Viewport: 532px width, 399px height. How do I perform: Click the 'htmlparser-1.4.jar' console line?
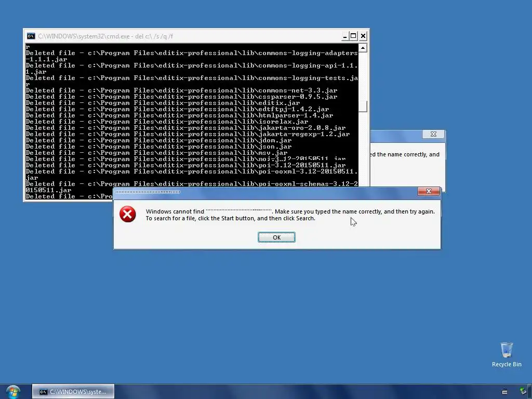pyautogui.click(x=179, y=115)
